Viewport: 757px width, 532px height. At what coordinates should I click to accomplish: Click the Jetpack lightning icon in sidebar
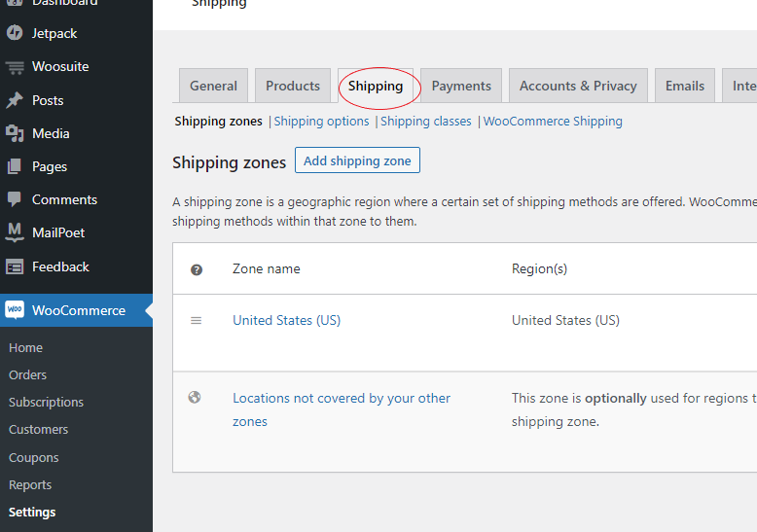point(15,33)
